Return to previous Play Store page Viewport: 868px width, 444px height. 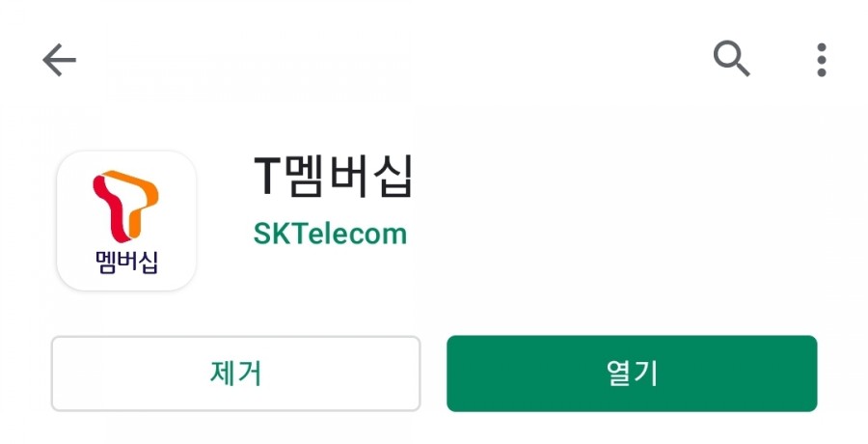point(59,60)
